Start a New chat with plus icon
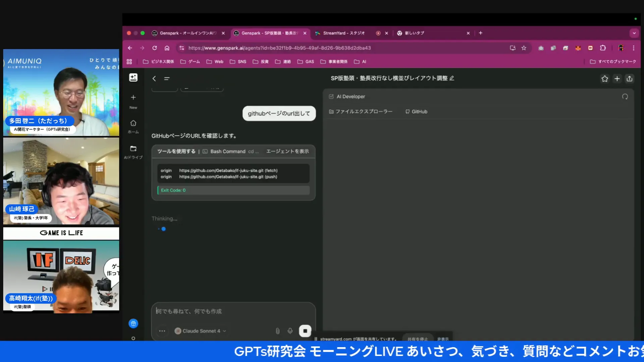This screenshot has width=644, height=362. click(133, 97)
